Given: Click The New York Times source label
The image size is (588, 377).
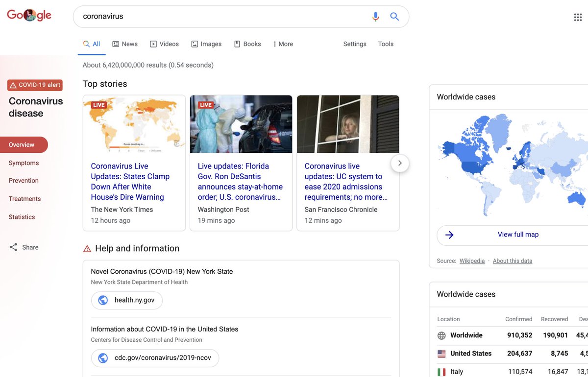Looking at the screenshot, I should [122, 210].
